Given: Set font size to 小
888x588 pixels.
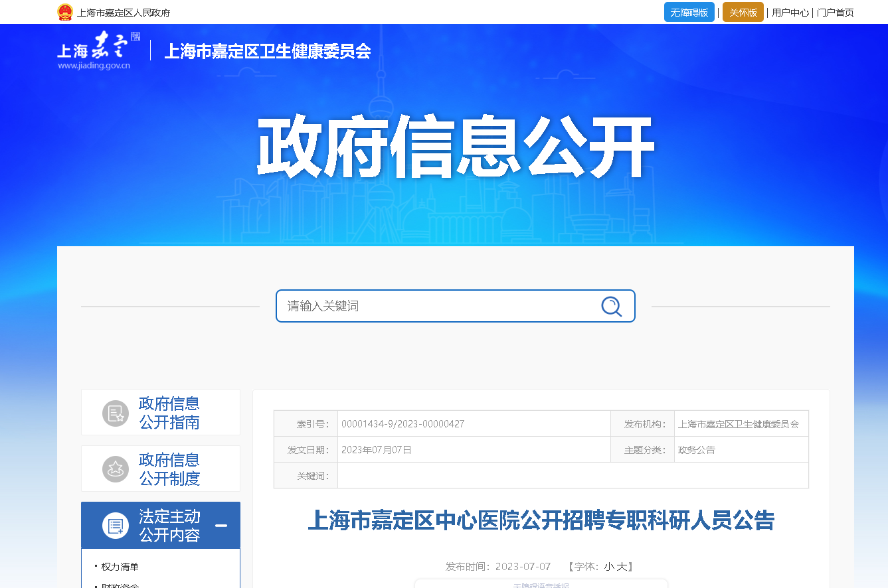Looking at the screenshot, I should coord(608,567).
